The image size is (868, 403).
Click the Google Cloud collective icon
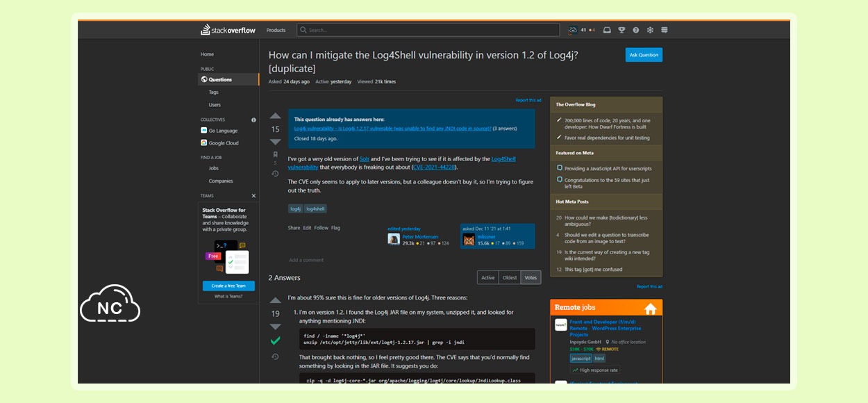coord(204,143)
